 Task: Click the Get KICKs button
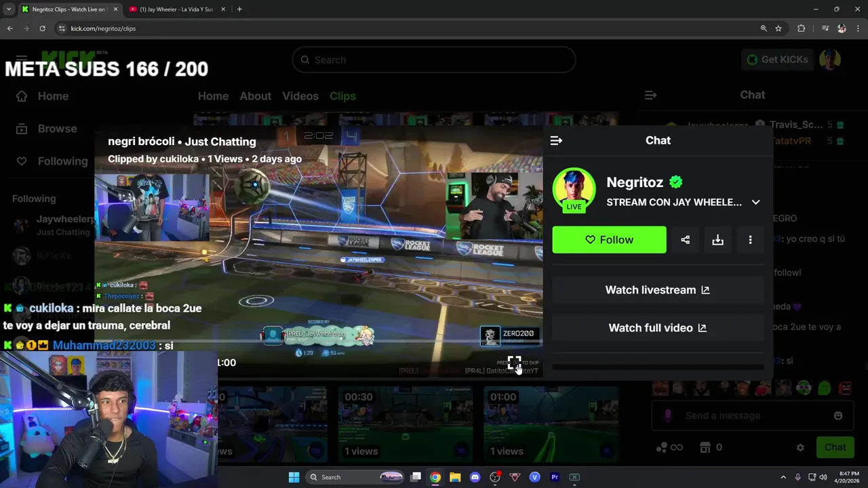pos(777,60)
